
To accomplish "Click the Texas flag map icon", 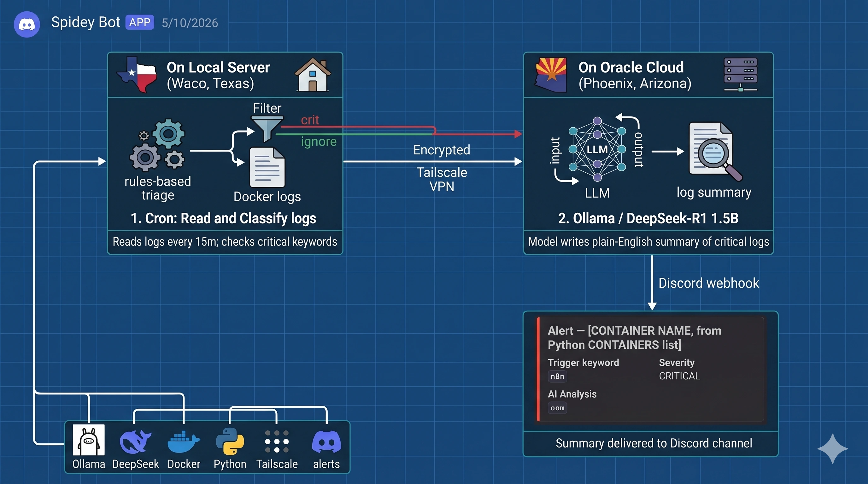I will coord(137,75).
